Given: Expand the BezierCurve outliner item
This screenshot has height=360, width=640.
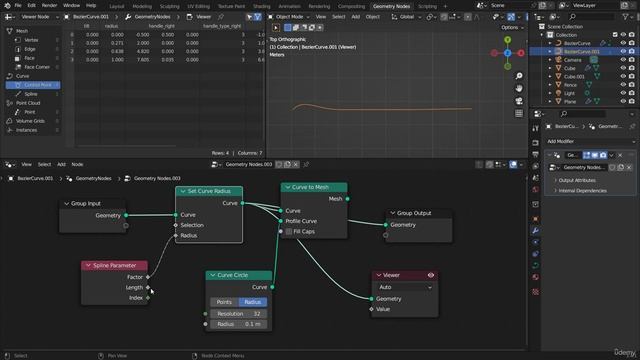Looking at the screenshot, I should (x=550, y=43).
